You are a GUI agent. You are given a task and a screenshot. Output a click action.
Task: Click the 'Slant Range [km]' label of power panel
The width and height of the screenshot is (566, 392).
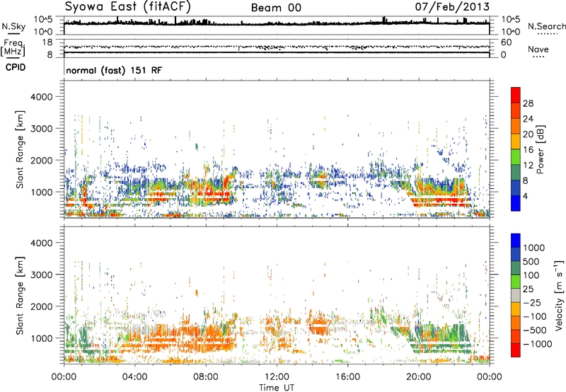pyautogui.click(x=20, y=149)
